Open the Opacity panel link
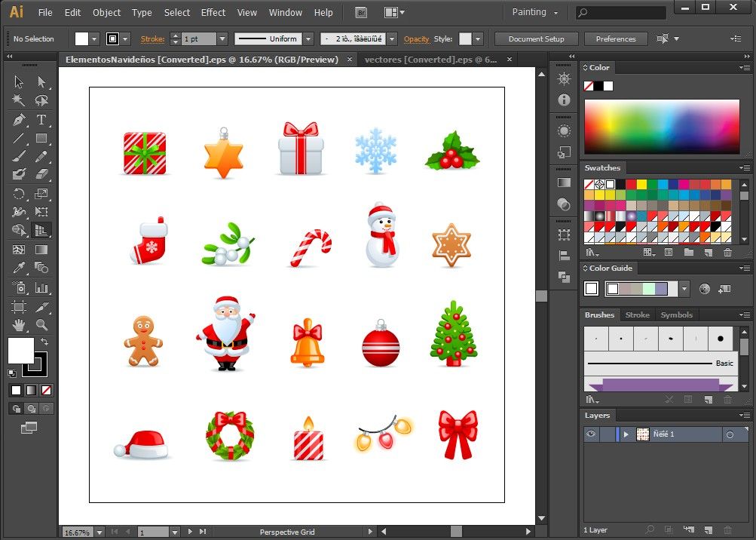The image size is (756, 540). [x=417, y=39]
